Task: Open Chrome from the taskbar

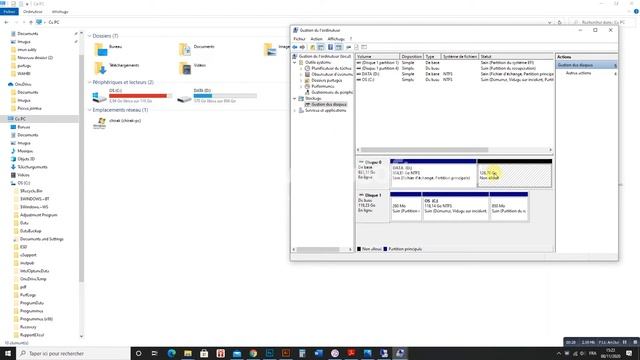Action: (253, 353)
